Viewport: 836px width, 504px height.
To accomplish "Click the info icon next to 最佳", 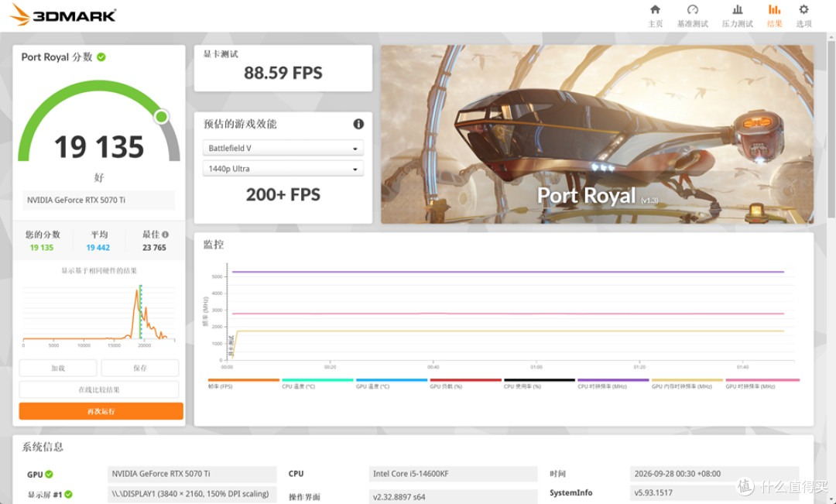I will click(x=166, y=234).
